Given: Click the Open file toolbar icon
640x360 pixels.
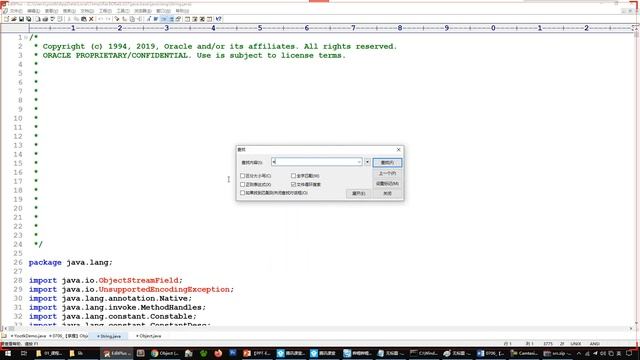Looking at the screenshot, I should 14,19.
